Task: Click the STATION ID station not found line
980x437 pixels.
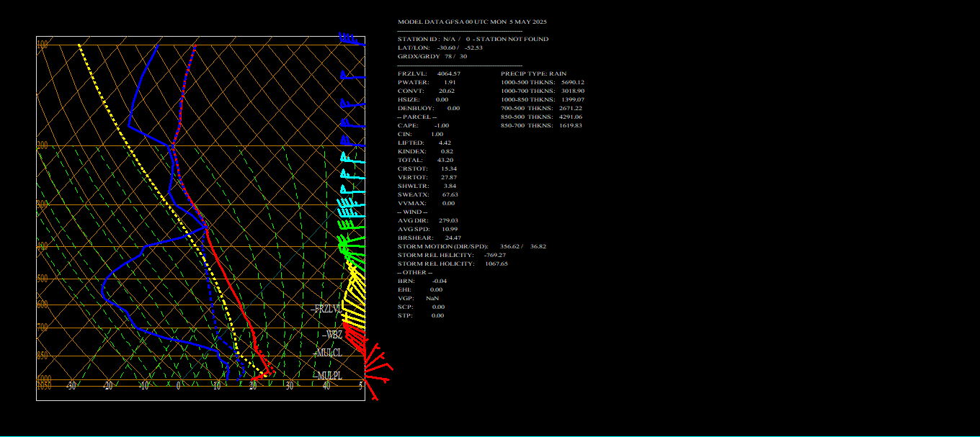Action: (473, 39)
